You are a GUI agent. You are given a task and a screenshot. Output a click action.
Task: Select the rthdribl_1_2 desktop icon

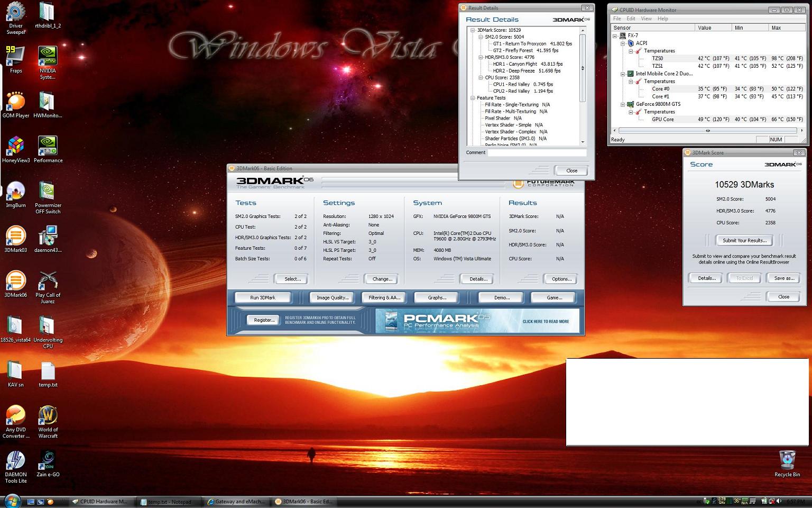pos(48,15)
